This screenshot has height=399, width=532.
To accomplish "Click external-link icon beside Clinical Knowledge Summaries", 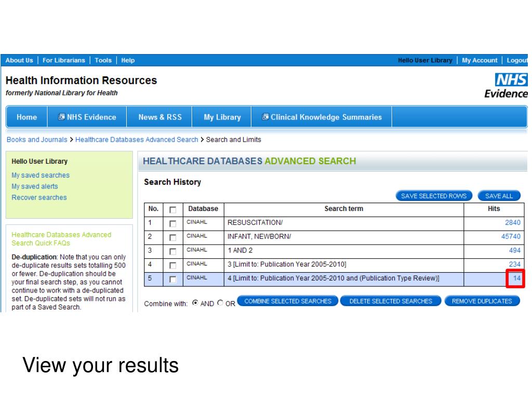I will (265, 117).
